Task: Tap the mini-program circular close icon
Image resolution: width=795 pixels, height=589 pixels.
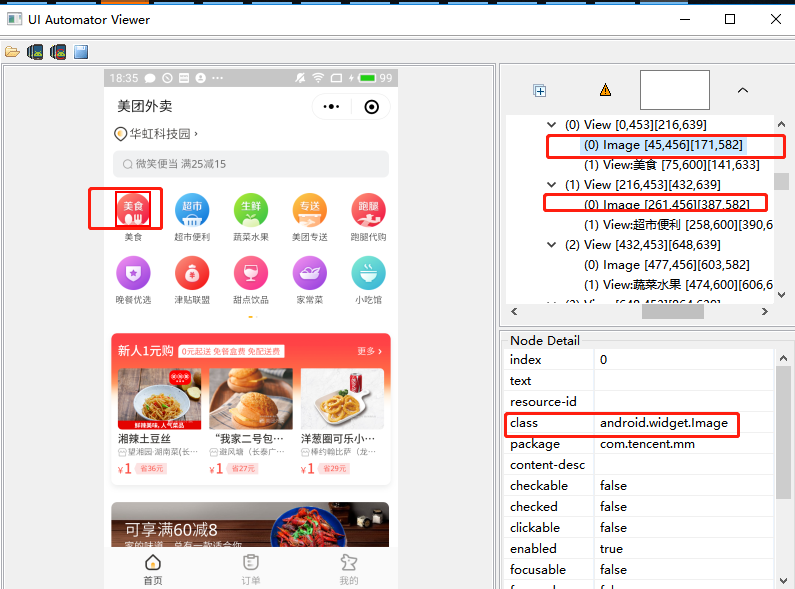Action: pyautogui.click(x=372, y=107)
